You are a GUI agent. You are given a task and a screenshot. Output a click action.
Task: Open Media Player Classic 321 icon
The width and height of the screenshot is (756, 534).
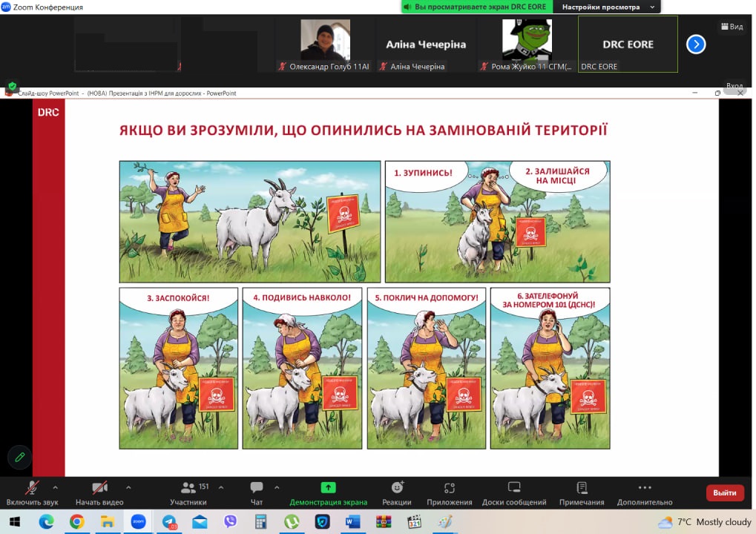click(x=414, y=522)
